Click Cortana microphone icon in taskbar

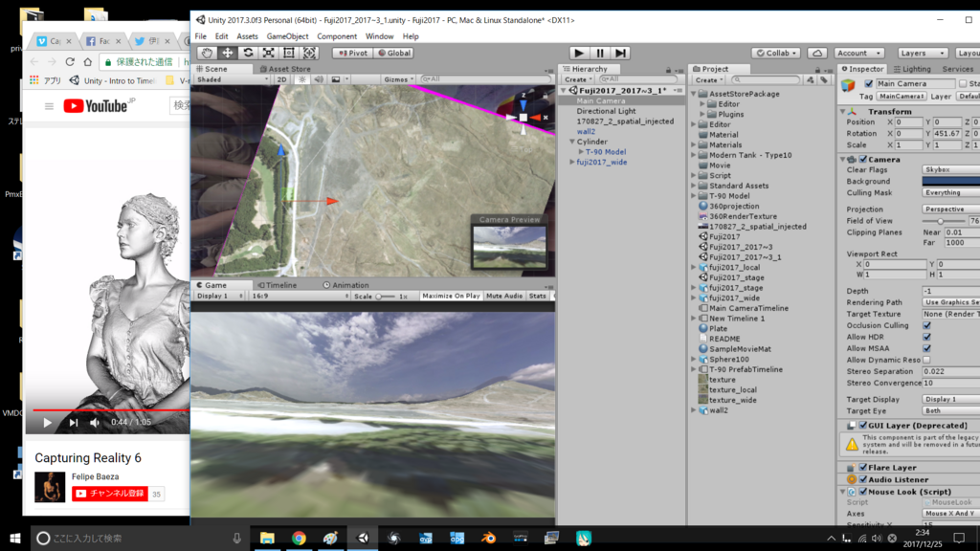tap(237, 538)
